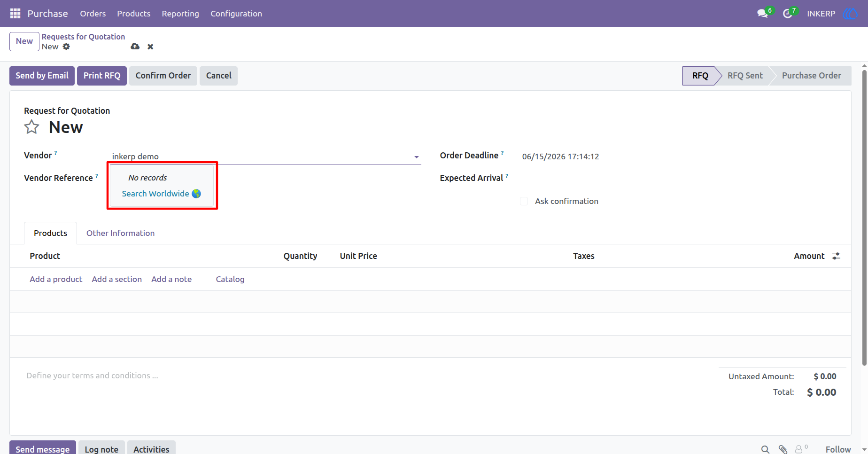Click the globe icon beside Search Worldwide

196,194
